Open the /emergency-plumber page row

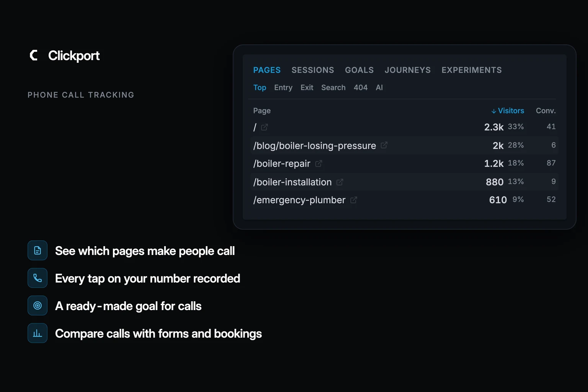(404, 200)
